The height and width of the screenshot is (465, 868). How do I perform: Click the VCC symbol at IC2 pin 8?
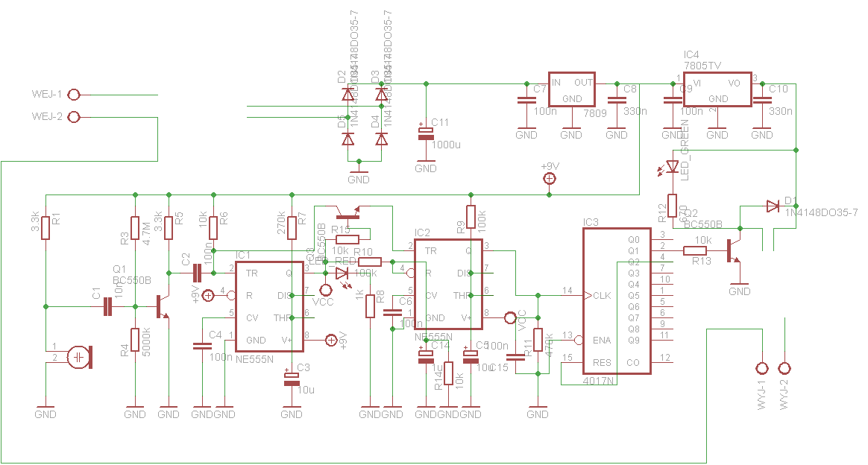tap(510, 318)
